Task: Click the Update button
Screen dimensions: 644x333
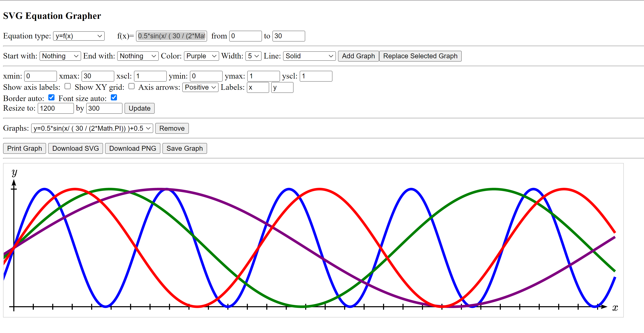Action: (139, 108)
